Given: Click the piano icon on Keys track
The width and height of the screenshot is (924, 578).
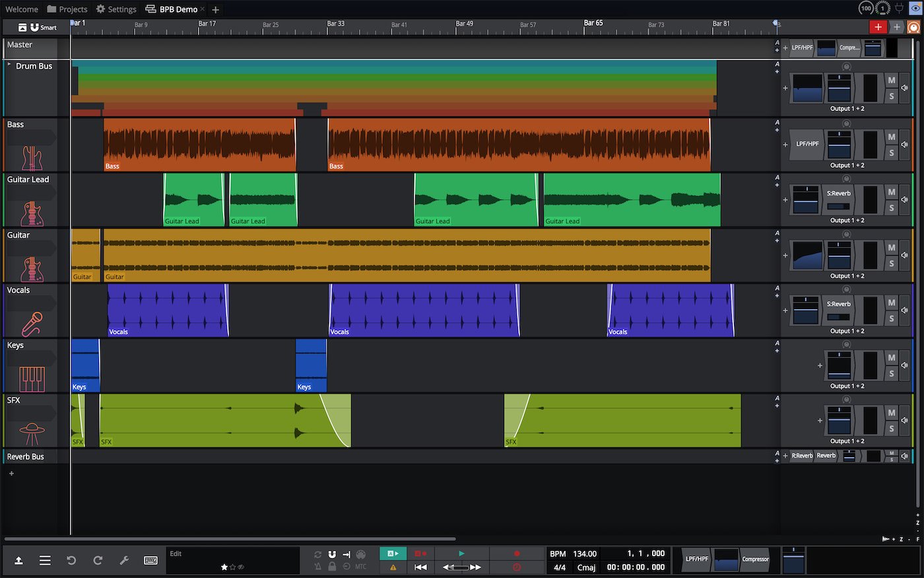Looking at the screenshot, I should [x=32, y=379].
